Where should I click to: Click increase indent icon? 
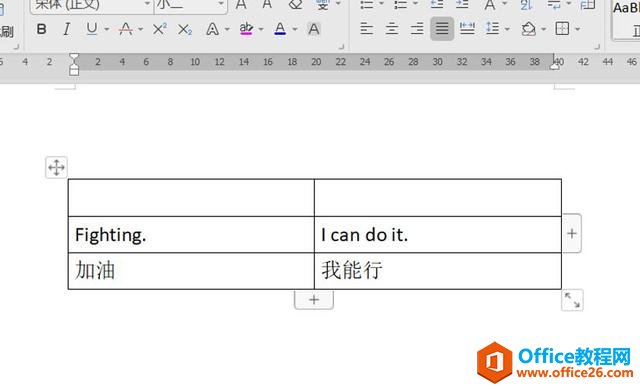tap(462, 5)
